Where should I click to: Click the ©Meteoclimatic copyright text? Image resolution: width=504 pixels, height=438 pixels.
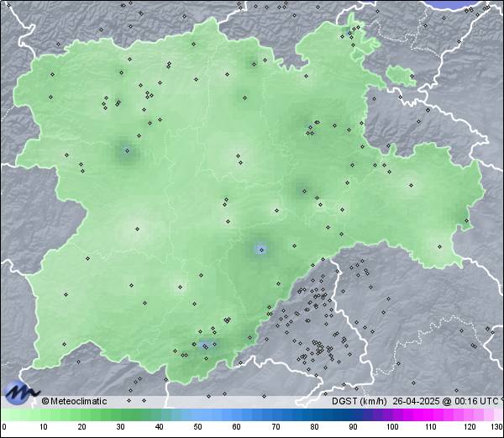74,401
